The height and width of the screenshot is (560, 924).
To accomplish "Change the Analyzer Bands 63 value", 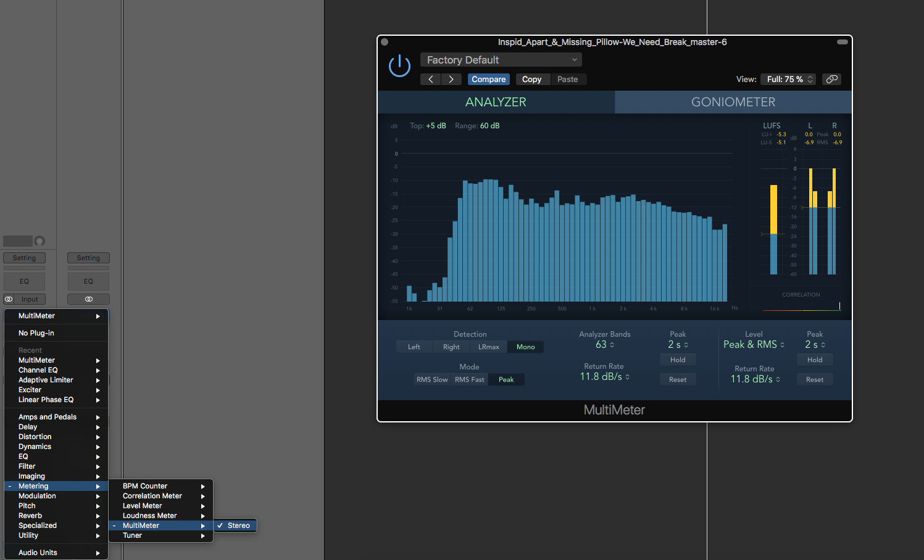I will (604, 345).
